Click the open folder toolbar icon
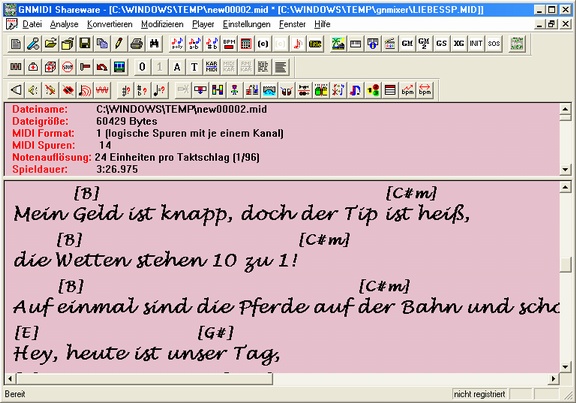 [51, 44]
